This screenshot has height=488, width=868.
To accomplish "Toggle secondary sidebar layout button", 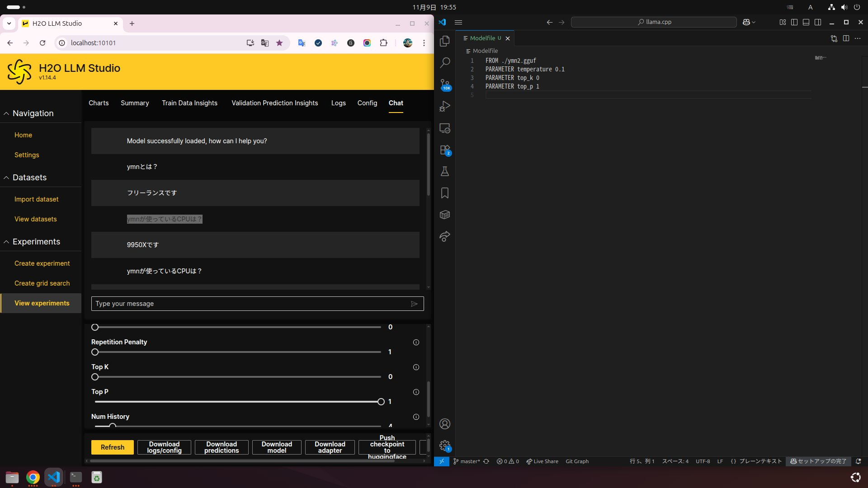I will (818, 22).
